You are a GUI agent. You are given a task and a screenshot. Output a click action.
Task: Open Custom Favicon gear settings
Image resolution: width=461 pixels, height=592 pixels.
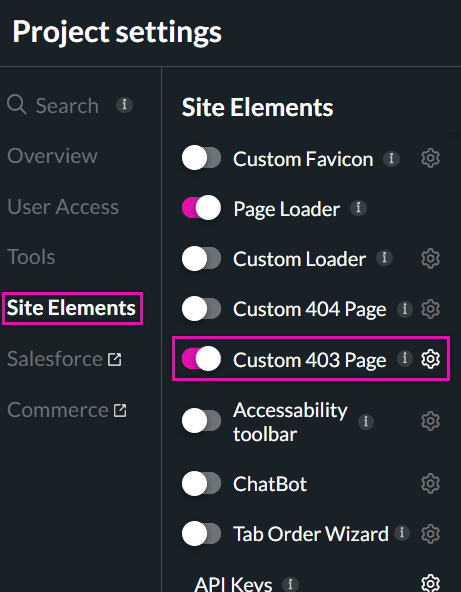point(430,158)
